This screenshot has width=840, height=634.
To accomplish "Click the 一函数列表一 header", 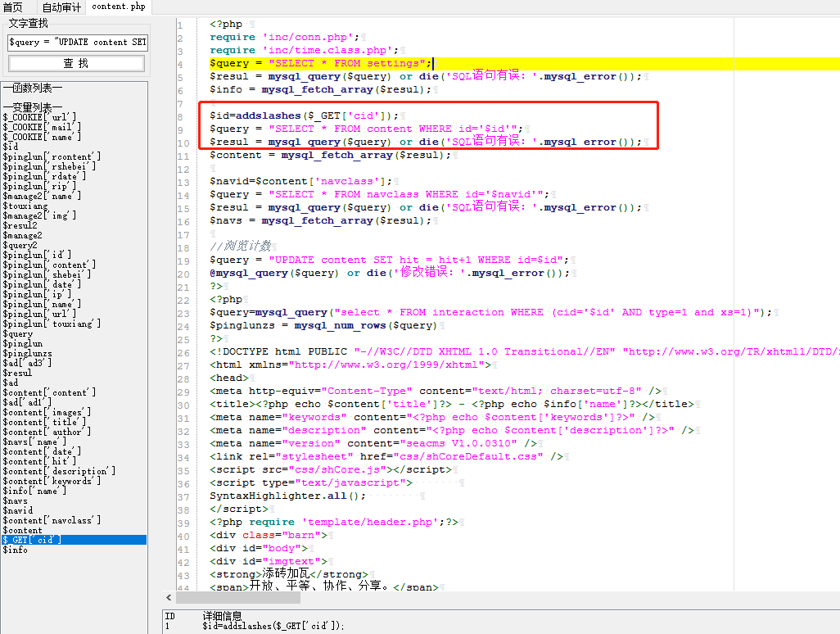I will (x=33, y=88).
